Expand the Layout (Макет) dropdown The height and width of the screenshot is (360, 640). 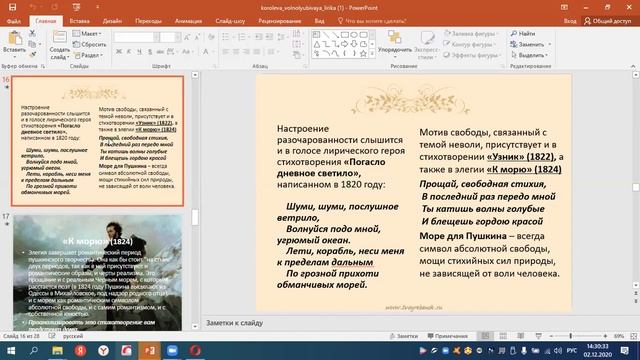(87, 33)
